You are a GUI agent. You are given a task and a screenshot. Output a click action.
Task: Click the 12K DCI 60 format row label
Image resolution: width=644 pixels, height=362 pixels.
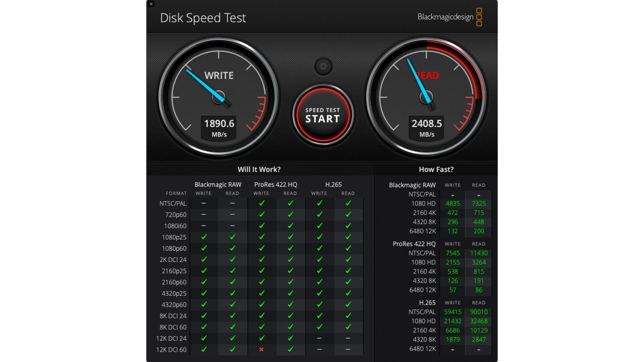[171, 350]
